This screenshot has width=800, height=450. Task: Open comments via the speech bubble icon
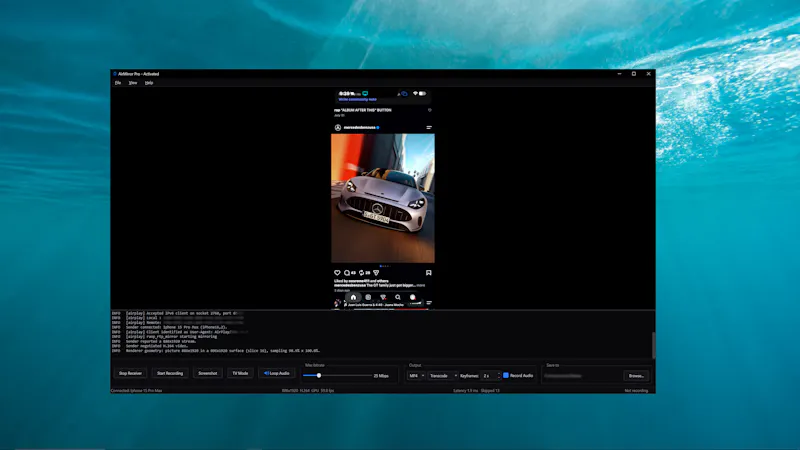tap(347, 273)
